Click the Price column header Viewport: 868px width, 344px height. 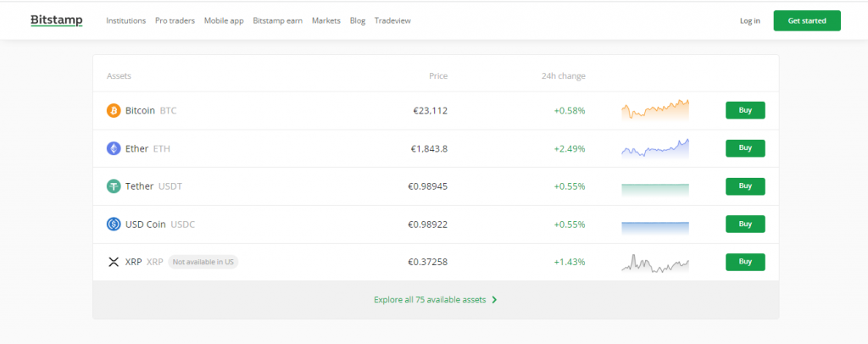click(438, 76)
